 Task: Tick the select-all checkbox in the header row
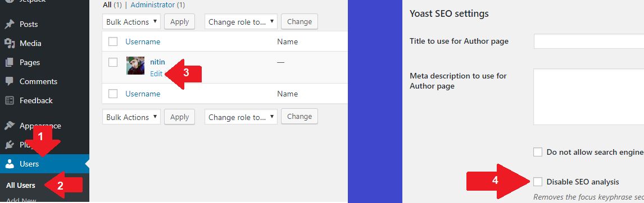(113, 41)
